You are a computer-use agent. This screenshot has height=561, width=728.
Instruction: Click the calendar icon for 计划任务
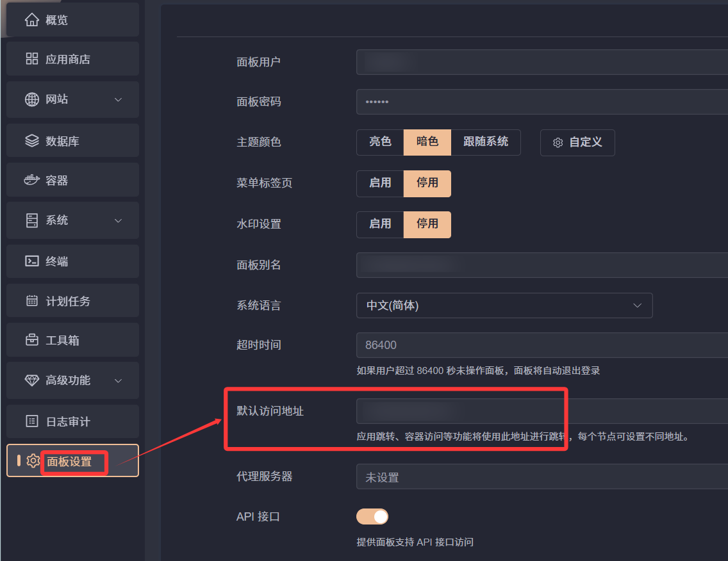tap(32, 301)
